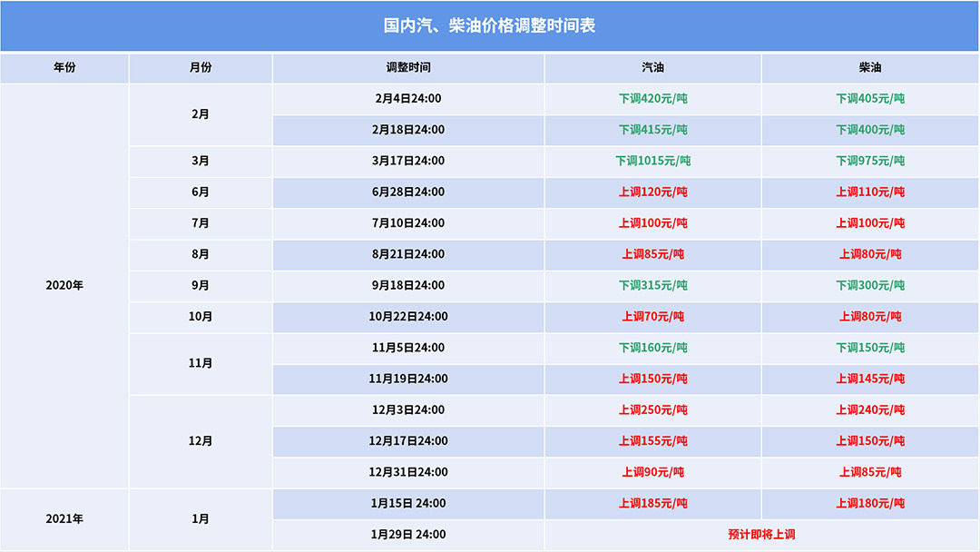Viewport: 980px width, 552px height.
Task: Click the 7月 month cell
Action: [201, 223]
